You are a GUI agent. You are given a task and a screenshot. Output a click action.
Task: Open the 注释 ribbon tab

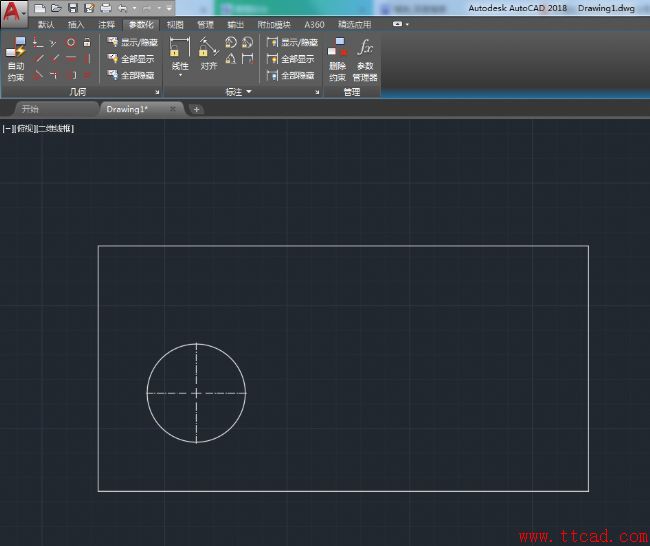click(107, 24)
